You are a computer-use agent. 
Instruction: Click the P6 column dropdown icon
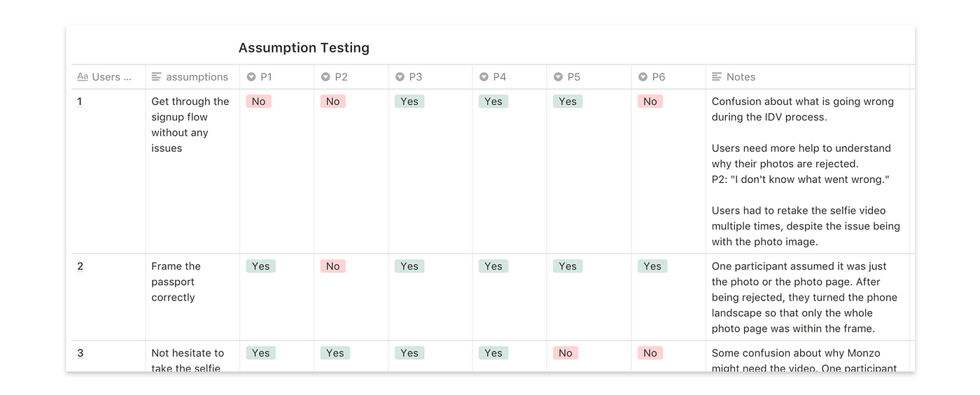pyautogui.click(x=643, y=77)
